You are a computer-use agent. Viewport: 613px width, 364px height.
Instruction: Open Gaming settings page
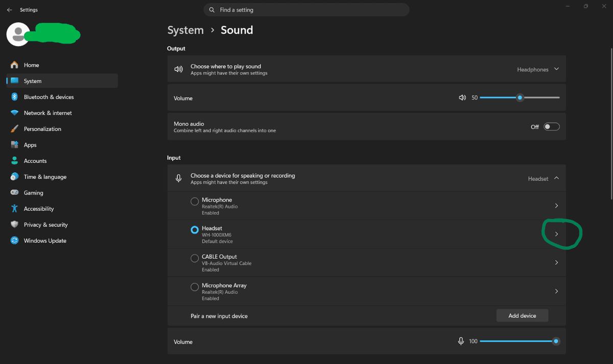point(62,192)
